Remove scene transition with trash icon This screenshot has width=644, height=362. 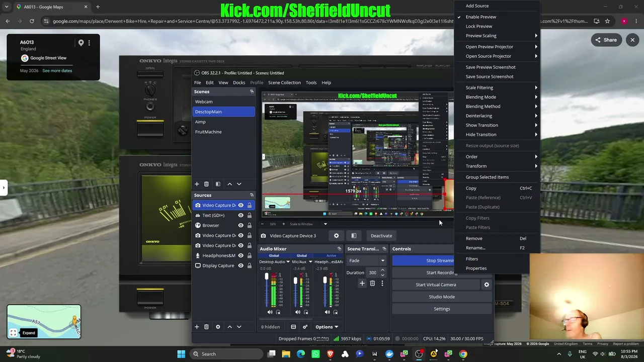click(372, 284)
